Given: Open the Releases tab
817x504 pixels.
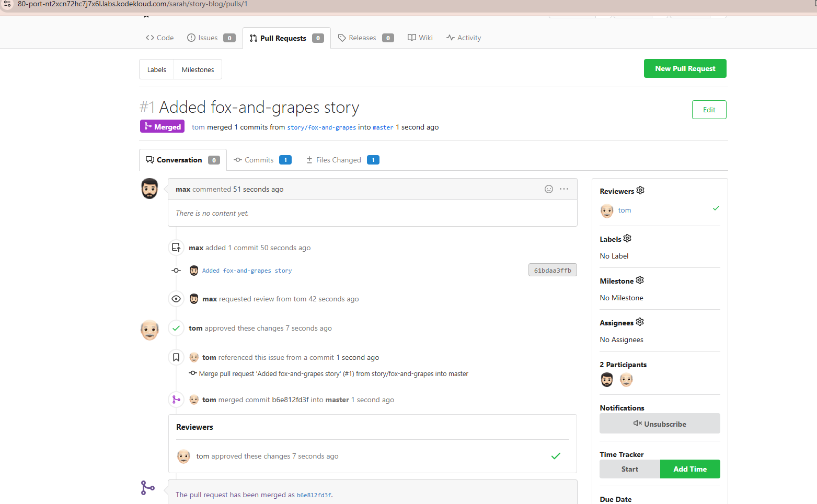Looking at the screenshot, I should pyautogui.click(x=366, y=38).
